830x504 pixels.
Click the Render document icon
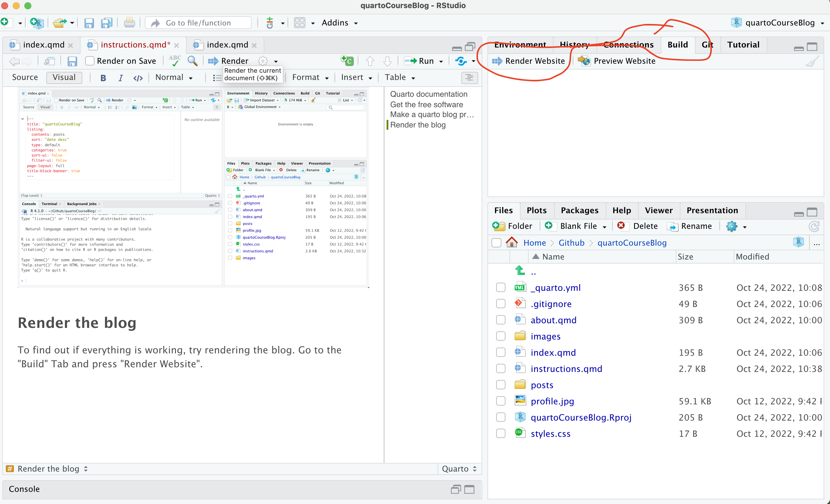tap(213, 61)
